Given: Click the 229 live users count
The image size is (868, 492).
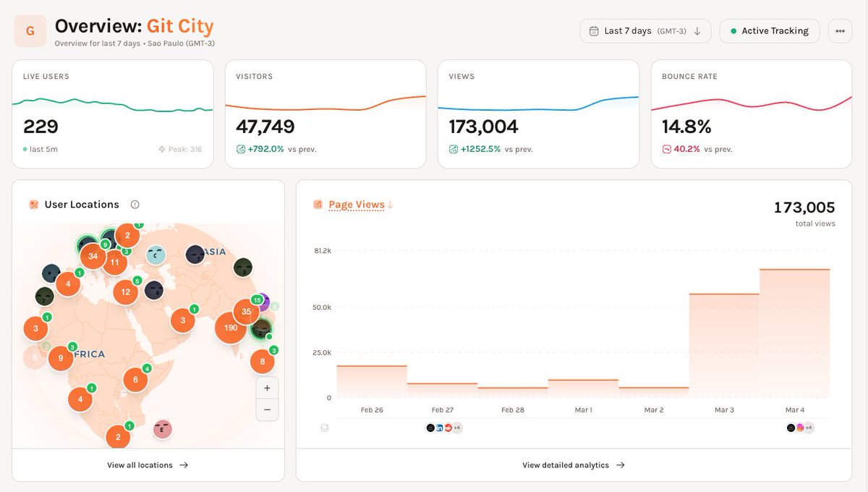Looking at the screenshot, I should click(x=41, y=127).
